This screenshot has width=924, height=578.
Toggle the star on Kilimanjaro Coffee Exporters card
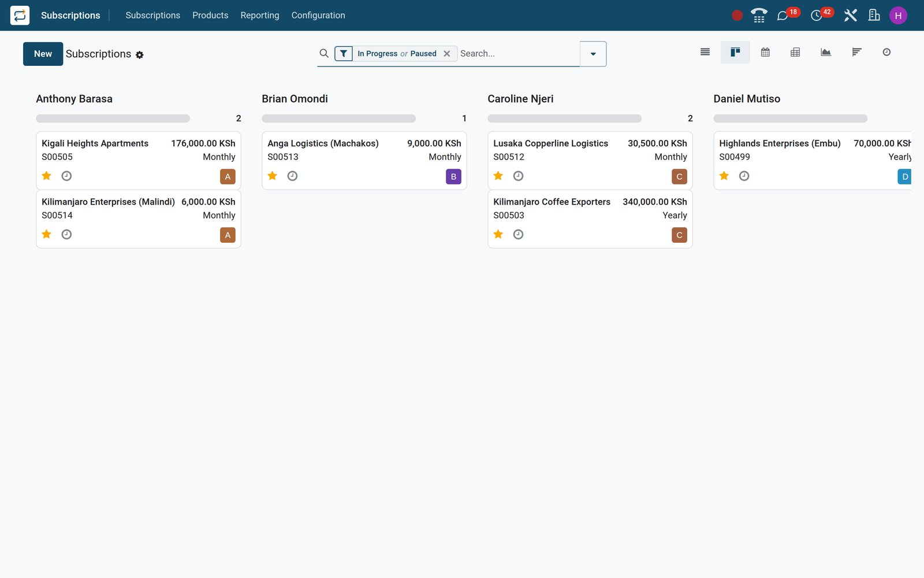pos(498,234)
